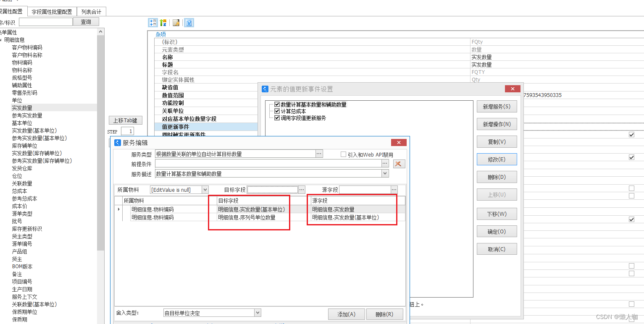Open the 源字段 ellipsis browse button
The image size is (644, 324).
(394, 190)
